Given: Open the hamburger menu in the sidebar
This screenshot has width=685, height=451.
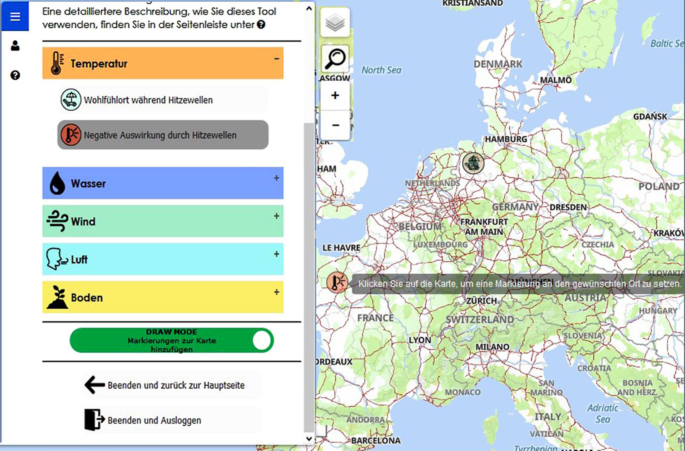Looking at the screenshot, I should coord(15,16).
